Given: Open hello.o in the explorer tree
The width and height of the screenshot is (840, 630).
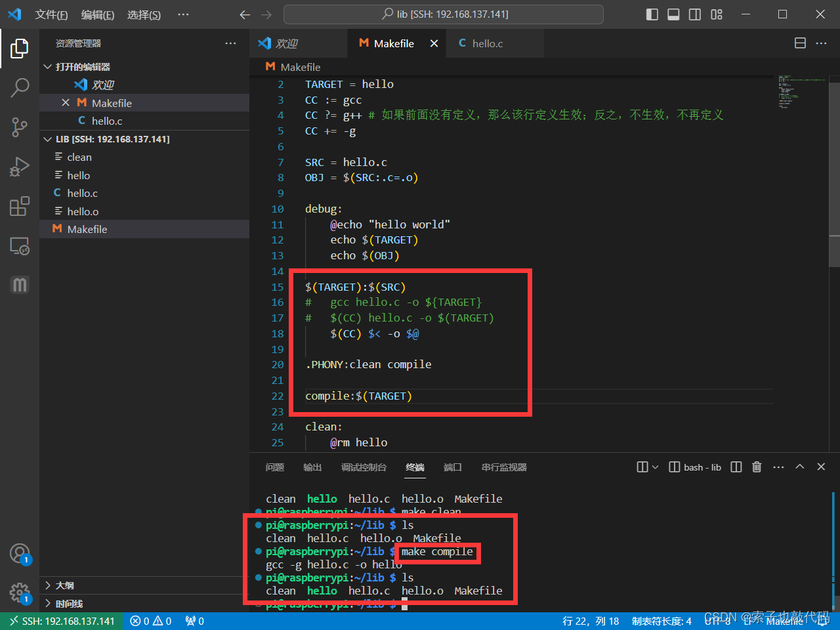Looking at the screenshot, I should pos(144,211).
